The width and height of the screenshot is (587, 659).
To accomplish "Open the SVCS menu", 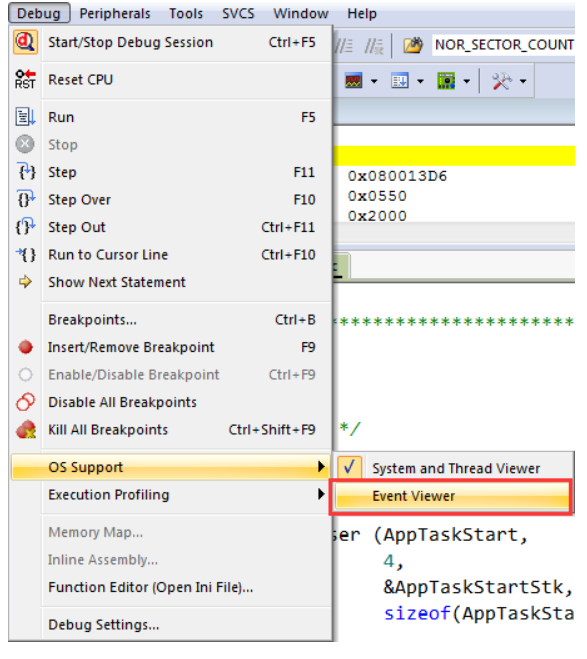I will point(238,13).
